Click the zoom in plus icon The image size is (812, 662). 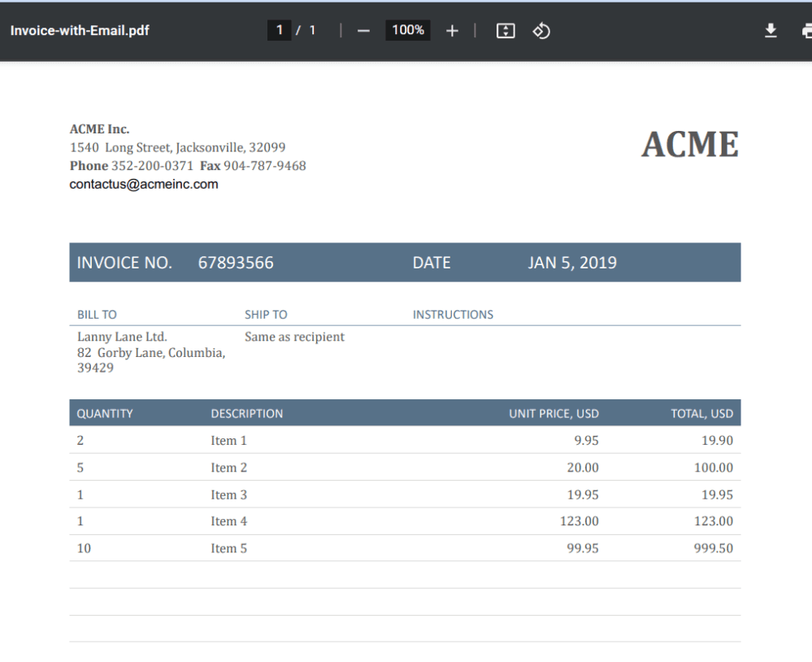tap(452, 31)
